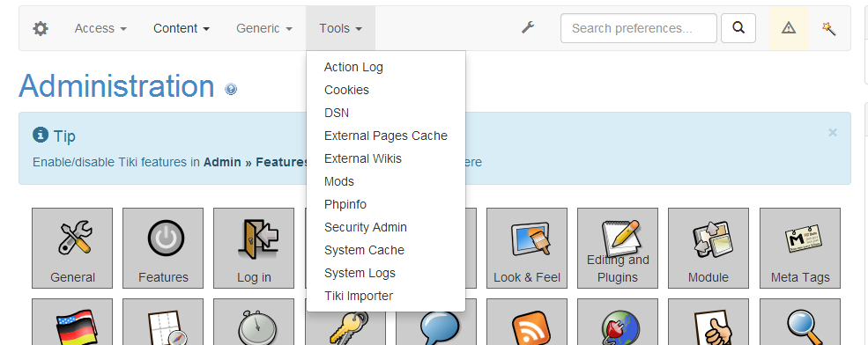Select System Cache menu item
Viewport: 868px width, 345px height.
(386, 251)
